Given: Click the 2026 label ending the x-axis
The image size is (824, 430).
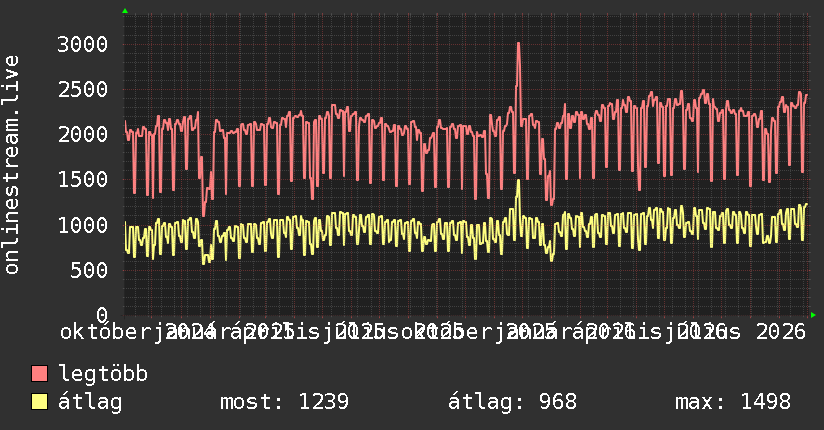Looking at the screenshot, I should pos(781,332).
